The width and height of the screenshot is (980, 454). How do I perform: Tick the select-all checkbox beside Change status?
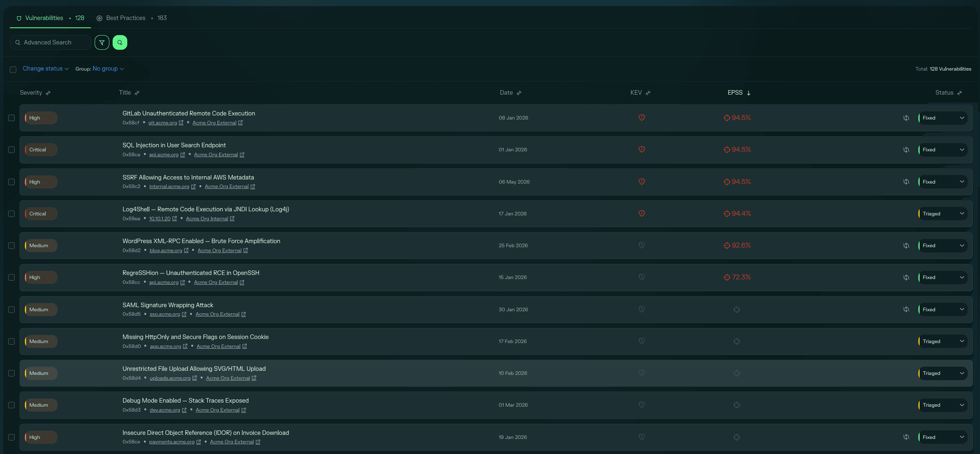13,69
